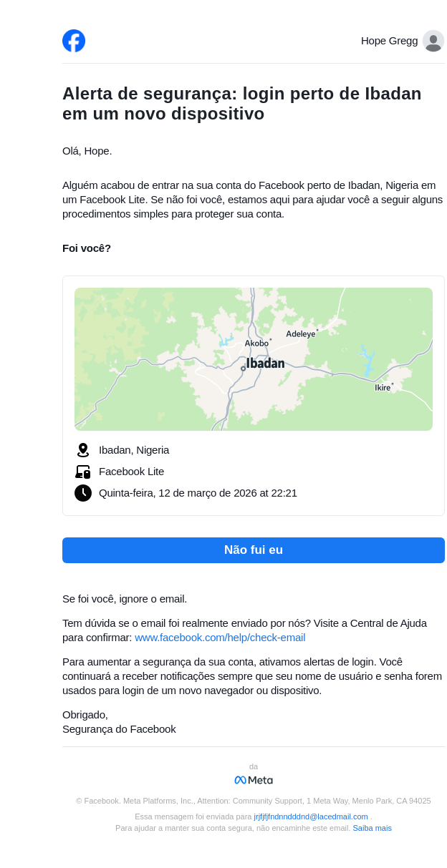The height and width of the screenshot is (868, 447).
Task: Click the "Hope Gregg" name in header
Action: 389,41
